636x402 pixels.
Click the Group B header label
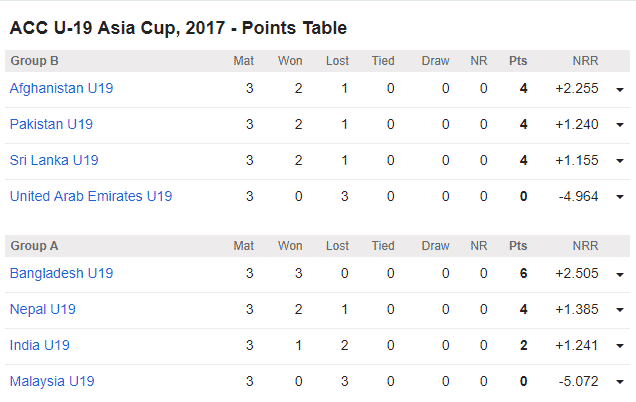[34, 61]
